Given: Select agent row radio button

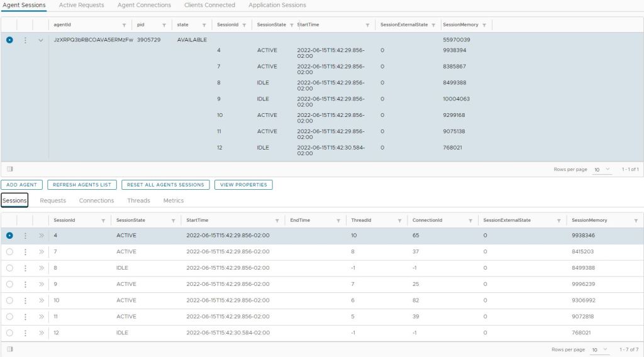Looking at the screenshot, I should point(9,40).
